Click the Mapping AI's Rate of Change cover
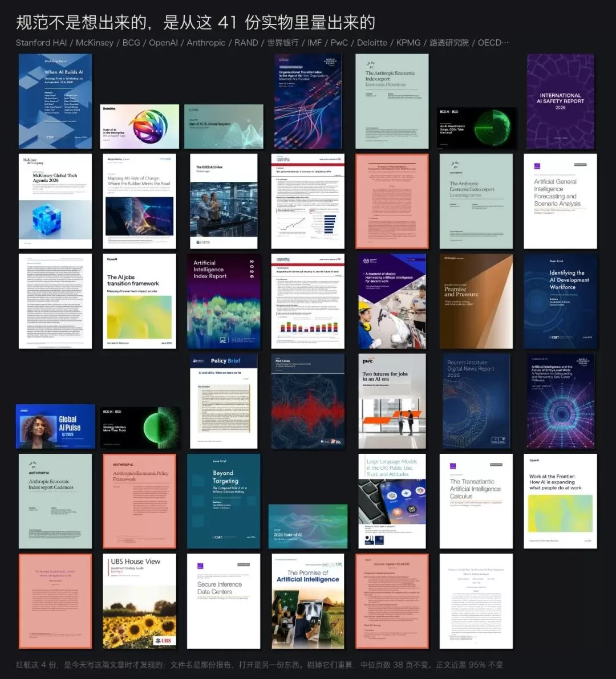The width and height of the screenshot is (616, 679). tap(140, 201)
